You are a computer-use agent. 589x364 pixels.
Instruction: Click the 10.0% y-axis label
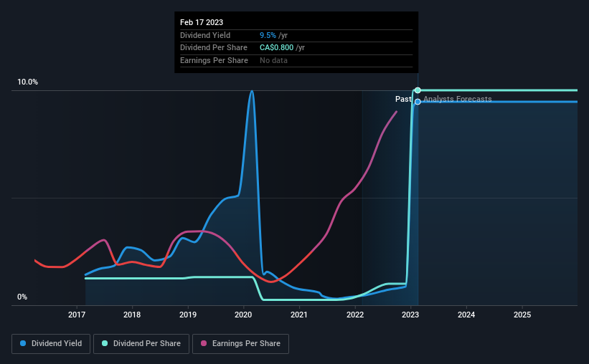point(28,82)
